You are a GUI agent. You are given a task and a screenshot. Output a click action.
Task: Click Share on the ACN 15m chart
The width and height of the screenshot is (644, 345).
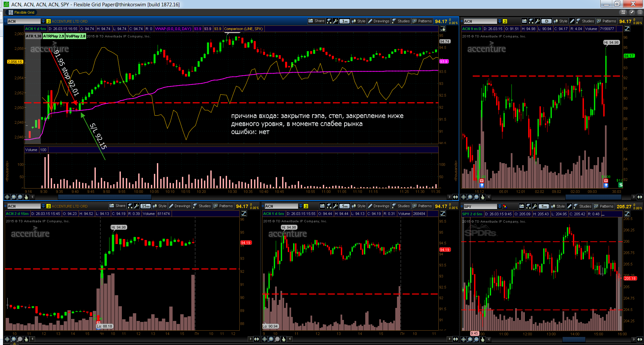[118, 206]
